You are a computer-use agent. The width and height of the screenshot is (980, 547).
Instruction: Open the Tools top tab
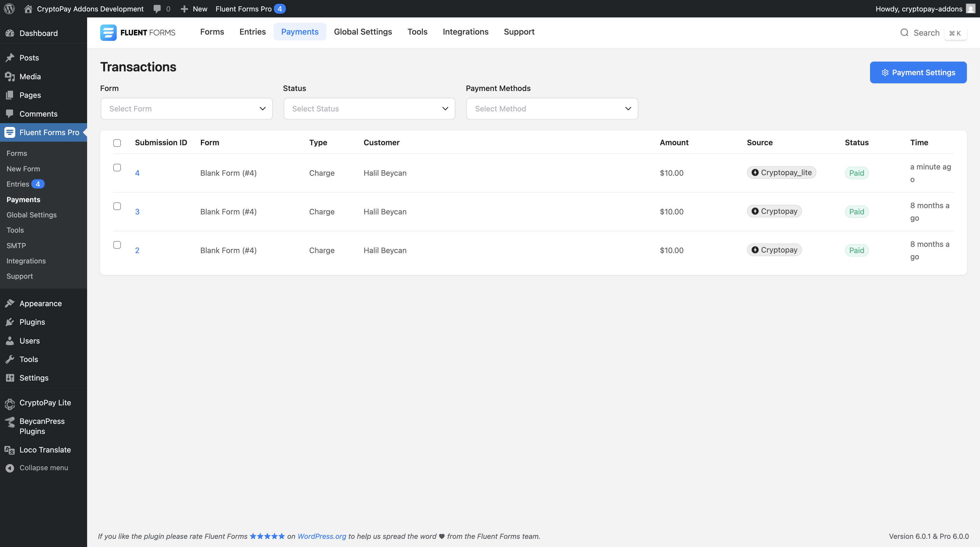coord(417,32)
